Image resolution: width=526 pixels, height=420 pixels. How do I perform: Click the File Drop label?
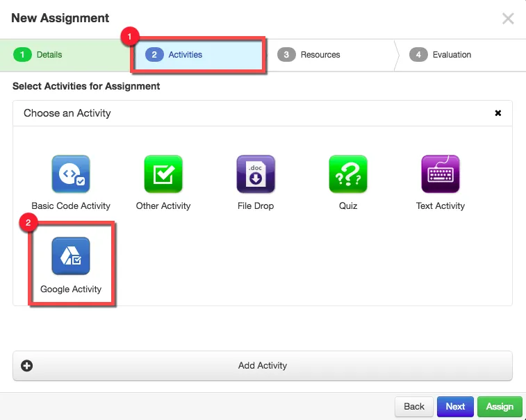tap(256, 205)
